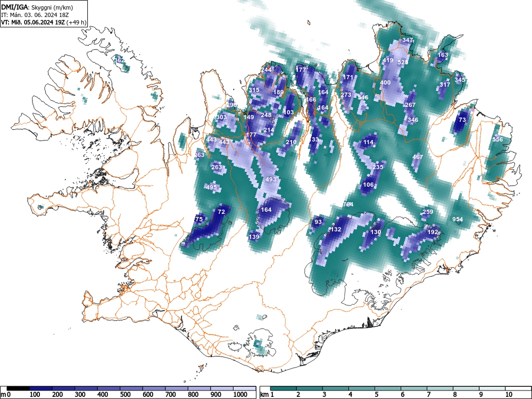
Task: Click the 1000 label on the meter scale
Action: coord(240,395)
